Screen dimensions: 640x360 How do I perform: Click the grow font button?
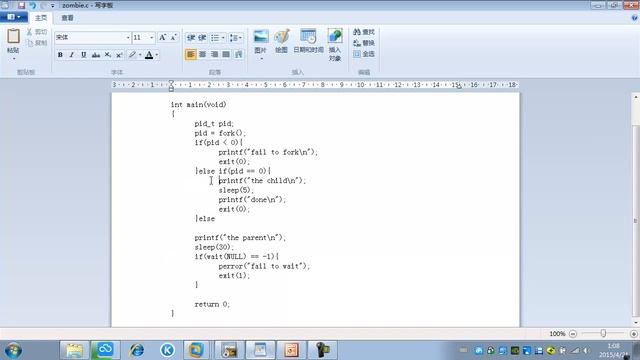pos(162,38)
